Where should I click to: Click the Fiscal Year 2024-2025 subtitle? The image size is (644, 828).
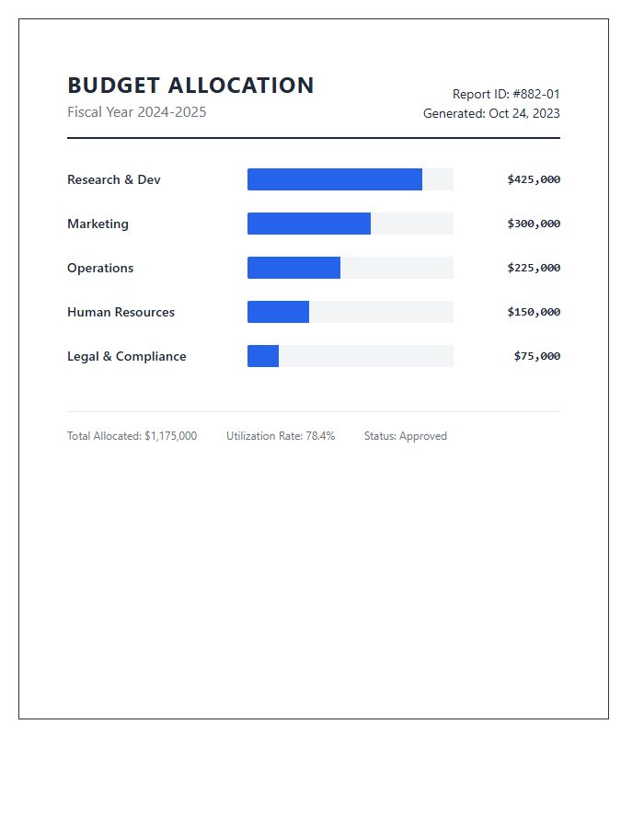pyautogui.click(x=137, y=112)
